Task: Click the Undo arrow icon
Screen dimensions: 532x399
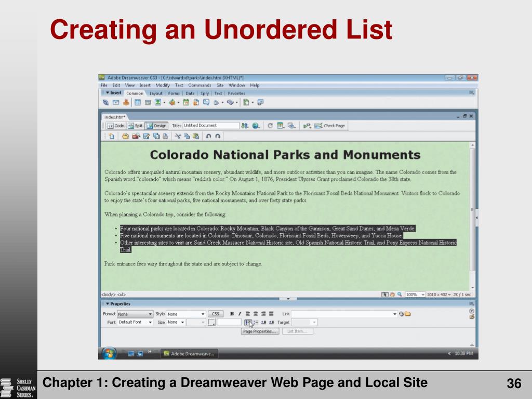Action: click(208, 137)
